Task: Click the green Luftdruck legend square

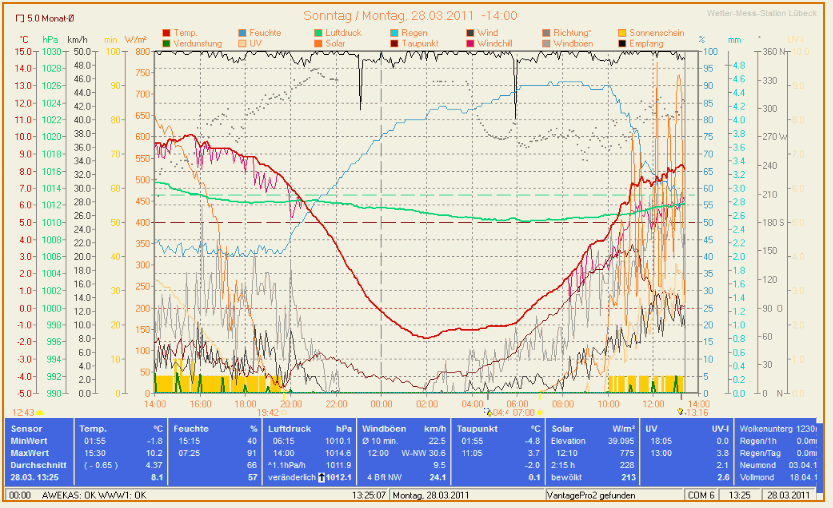Action: [x=319, y=33]
